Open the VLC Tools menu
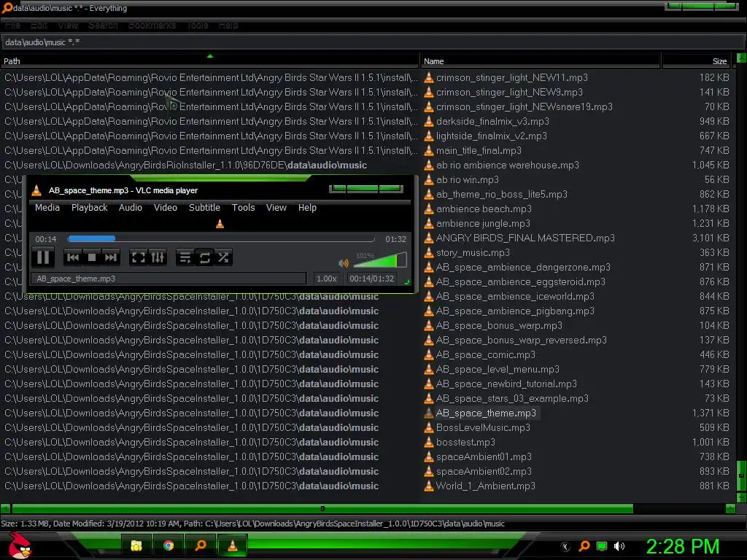The image size is (747, 560). coord(244,208)
